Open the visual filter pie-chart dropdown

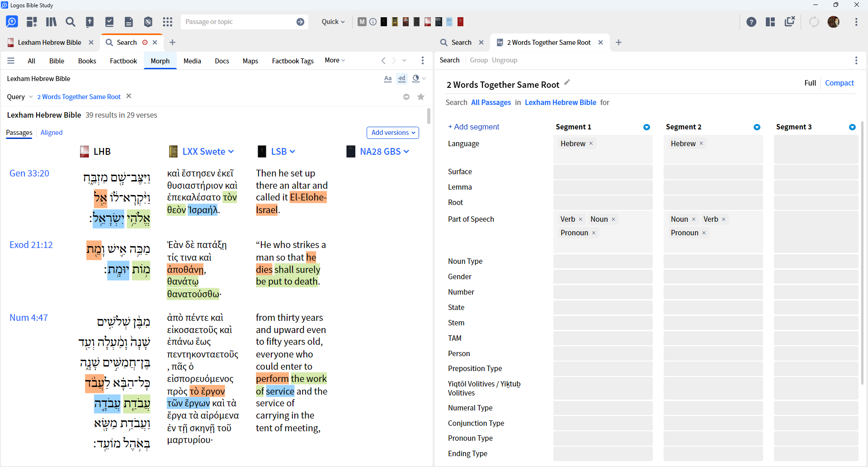[419, 79]
